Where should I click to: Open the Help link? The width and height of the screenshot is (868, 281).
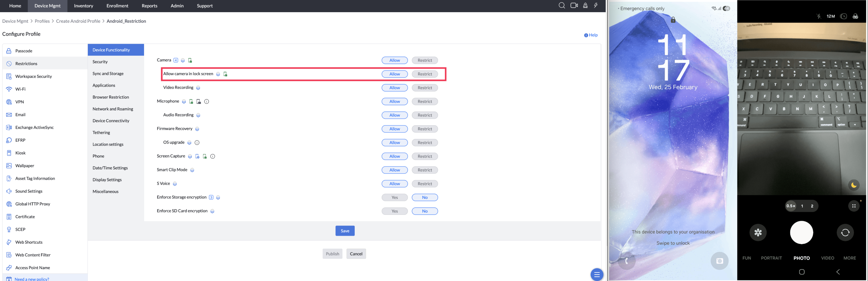[x=591, y=35]
